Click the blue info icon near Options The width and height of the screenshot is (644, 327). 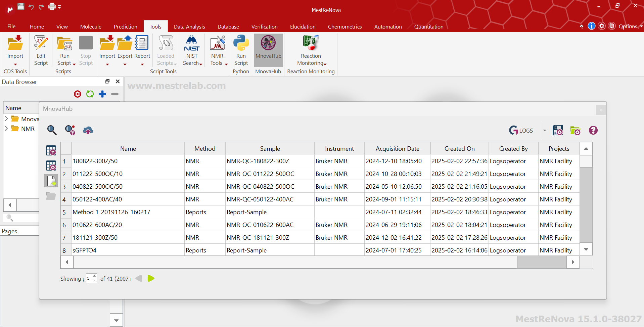pos(592,26)
